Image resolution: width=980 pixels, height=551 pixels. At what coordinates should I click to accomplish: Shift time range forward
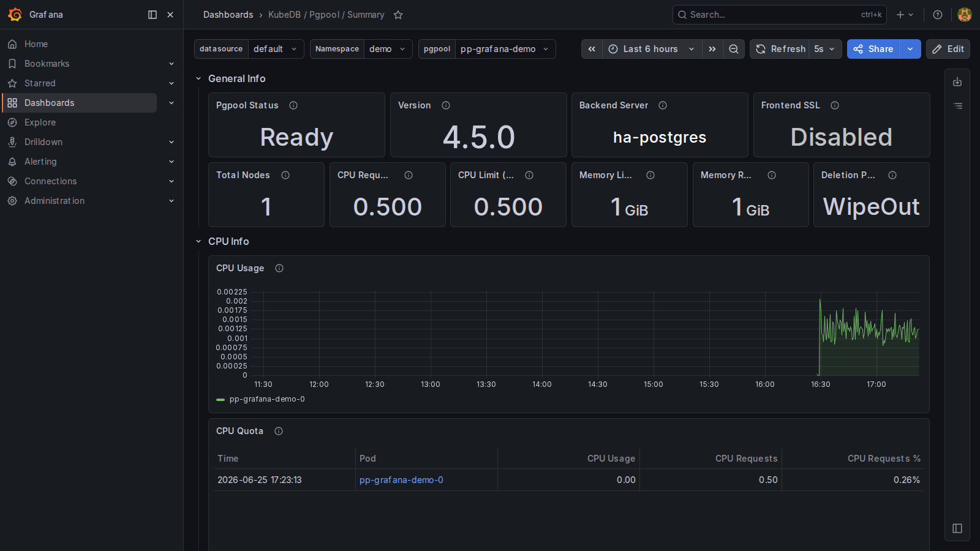(x=712, y=49)
